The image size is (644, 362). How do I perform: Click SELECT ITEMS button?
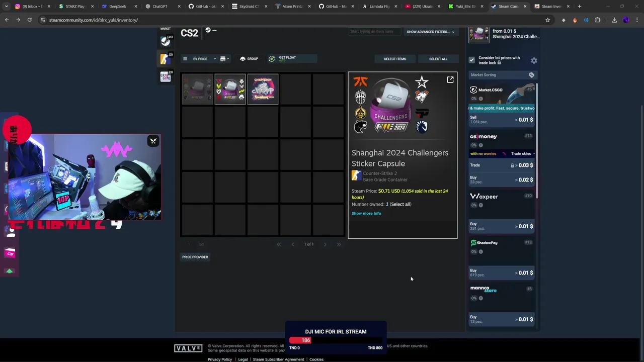(x=395, y=59)
